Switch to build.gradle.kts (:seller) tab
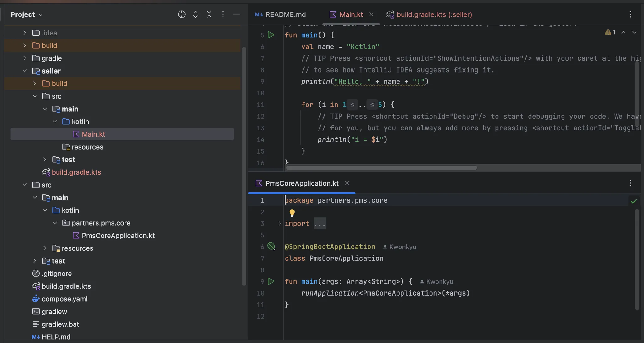Image resolution: width=644 pixels, height=343 pixels. tap(429, 14)
